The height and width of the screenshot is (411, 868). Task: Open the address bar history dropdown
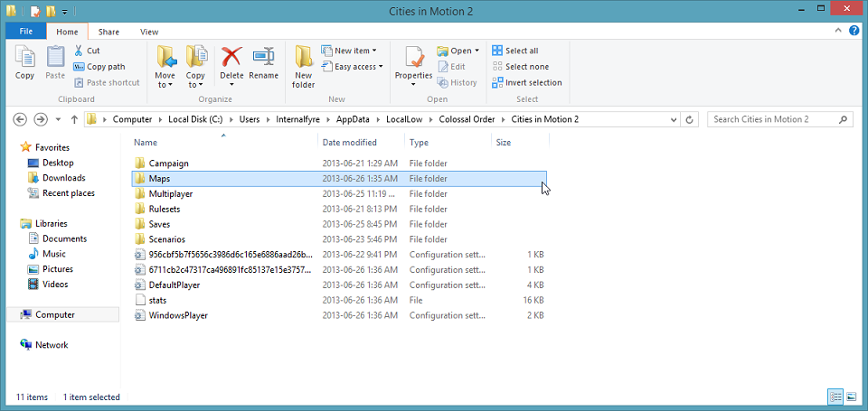tap(674, 119)
